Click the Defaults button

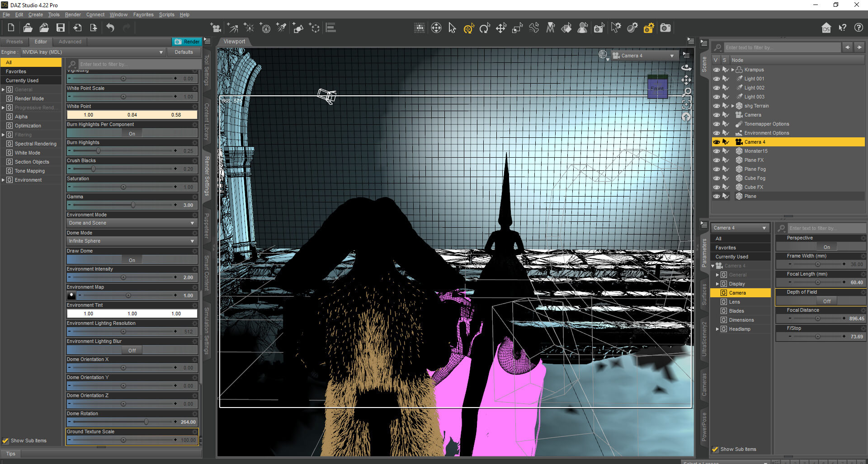pos(184,52)
